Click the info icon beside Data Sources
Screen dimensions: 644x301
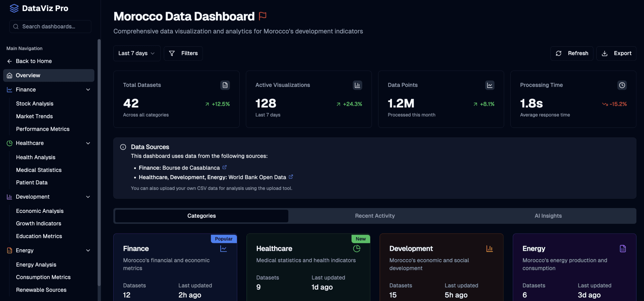[123, 147]
